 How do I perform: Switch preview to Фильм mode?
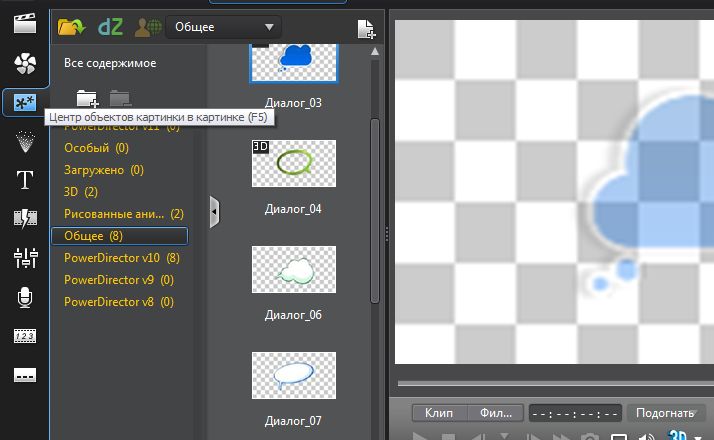click(x=495, y=412)
